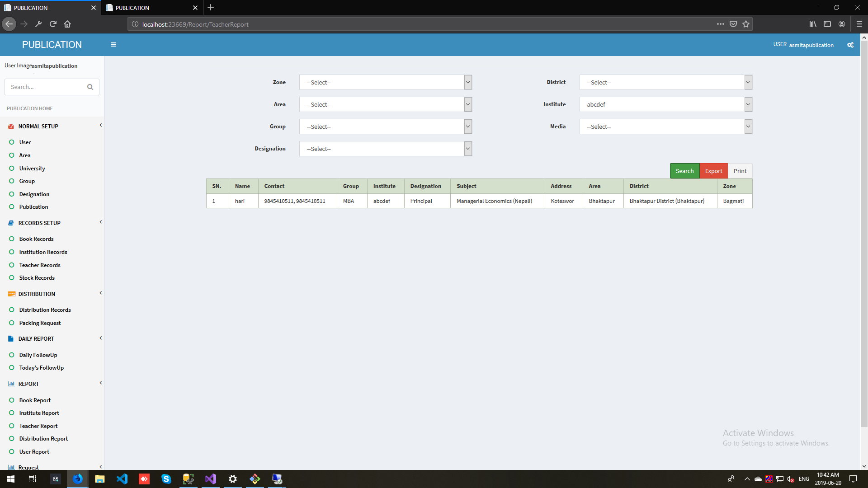Click the settings gears icon near username
Screen dimensions: 868x488
coord(850,45)
